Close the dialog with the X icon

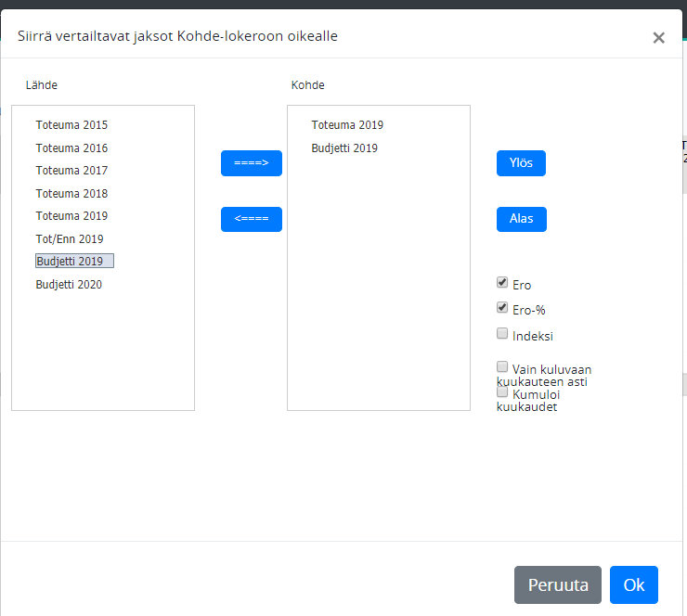click(x=658, y=38)
